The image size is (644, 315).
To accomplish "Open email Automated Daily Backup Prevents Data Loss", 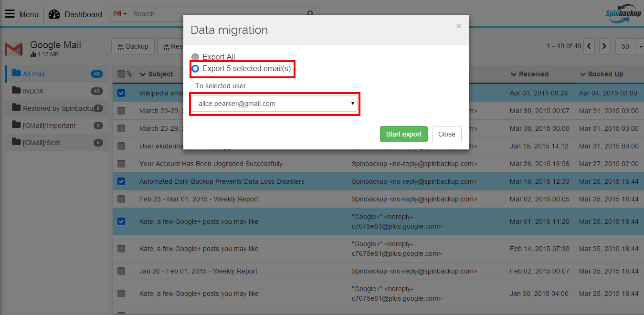I will [222, 181].
